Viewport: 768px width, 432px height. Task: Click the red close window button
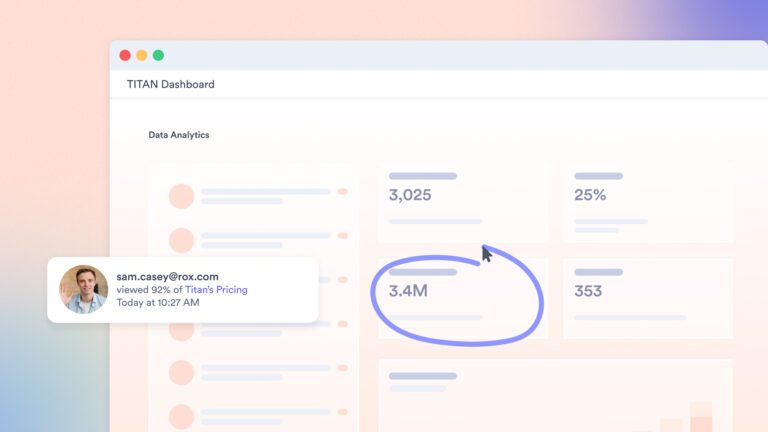click(x=125, y=56)
